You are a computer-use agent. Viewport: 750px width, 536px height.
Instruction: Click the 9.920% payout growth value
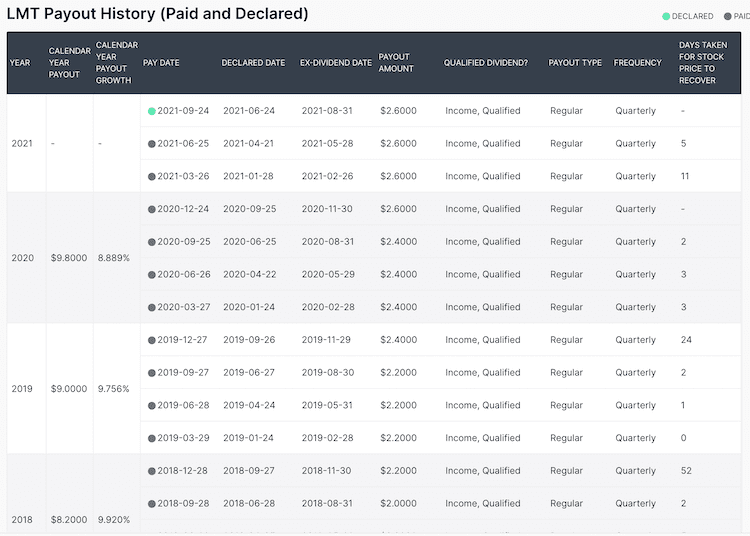click(114, 520)
